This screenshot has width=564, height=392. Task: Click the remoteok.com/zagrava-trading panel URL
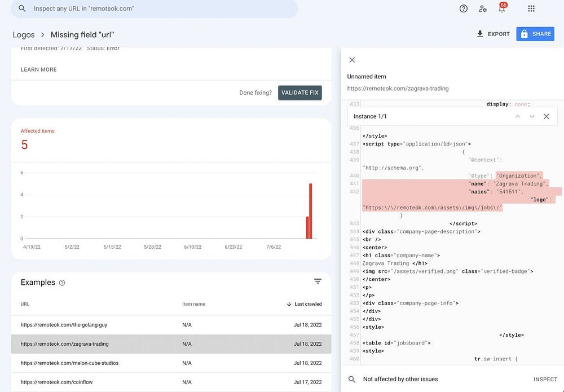398,89
